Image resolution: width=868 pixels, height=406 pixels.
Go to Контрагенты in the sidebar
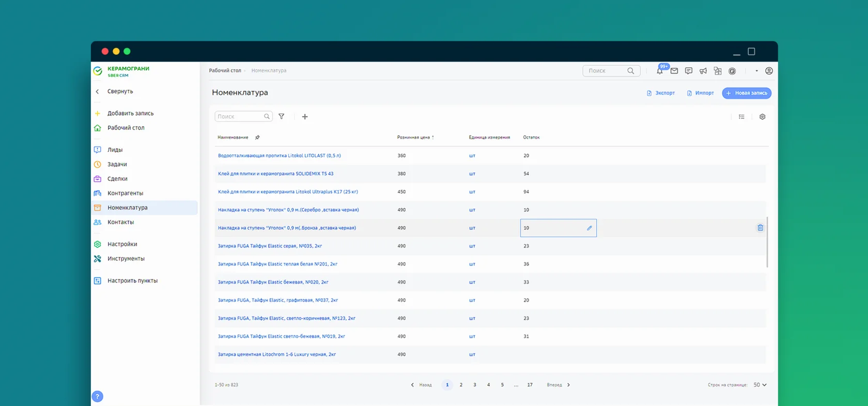pos(125,193)
